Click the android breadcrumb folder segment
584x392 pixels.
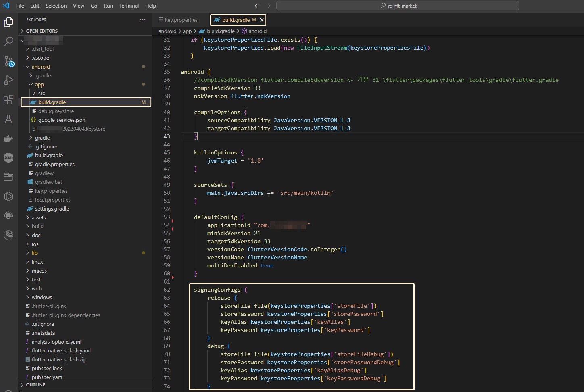(x=167, y=31)
